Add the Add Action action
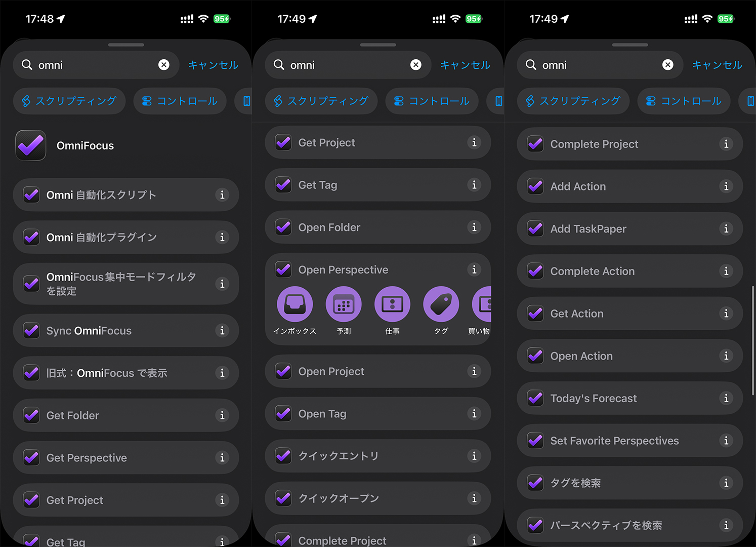The width and height of the screenshot is (756, 547). point(630,186)
